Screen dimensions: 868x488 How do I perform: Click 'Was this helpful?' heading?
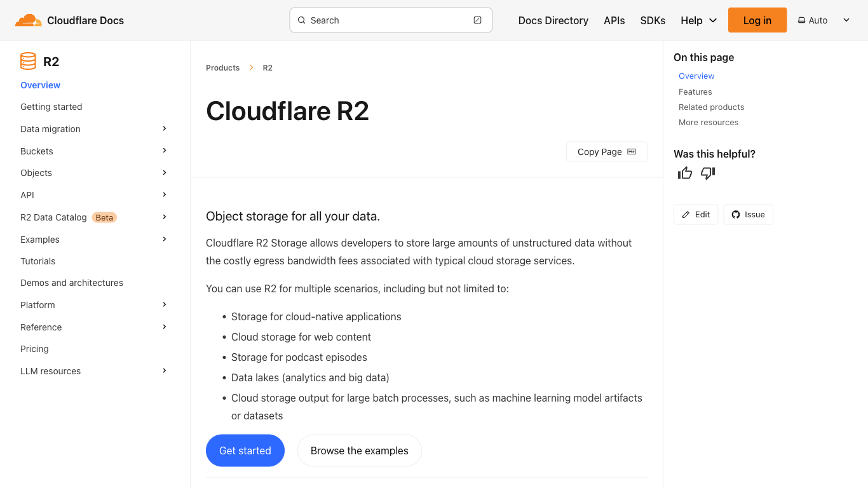[x=714, y=154]
